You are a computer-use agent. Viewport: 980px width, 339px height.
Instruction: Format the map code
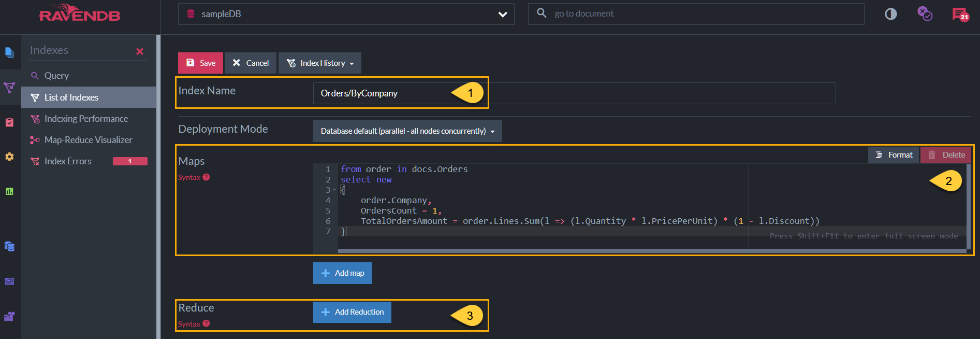coord(894,155)
